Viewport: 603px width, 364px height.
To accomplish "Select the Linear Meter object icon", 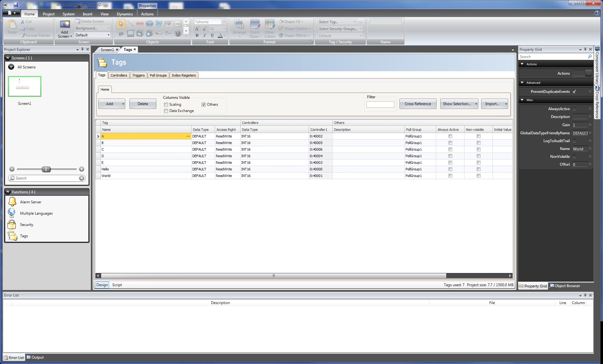I will click(159, 33).
